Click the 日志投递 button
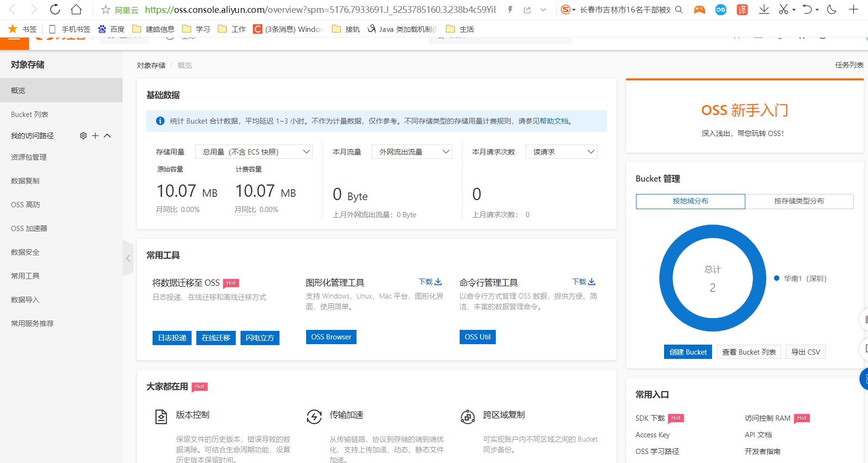Screen dimensions: 868x463 [172, 338]
